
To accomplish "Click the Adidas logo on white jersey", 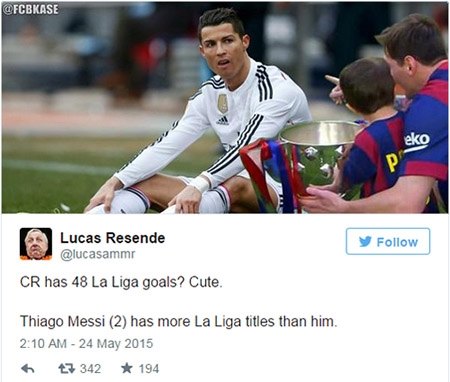I will click(222, 120).
